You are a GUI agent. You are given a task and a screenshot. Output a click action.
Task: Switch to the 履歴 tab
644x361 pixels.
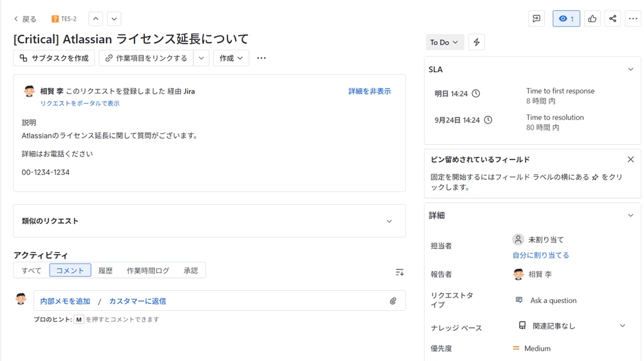tap(106, 270)
